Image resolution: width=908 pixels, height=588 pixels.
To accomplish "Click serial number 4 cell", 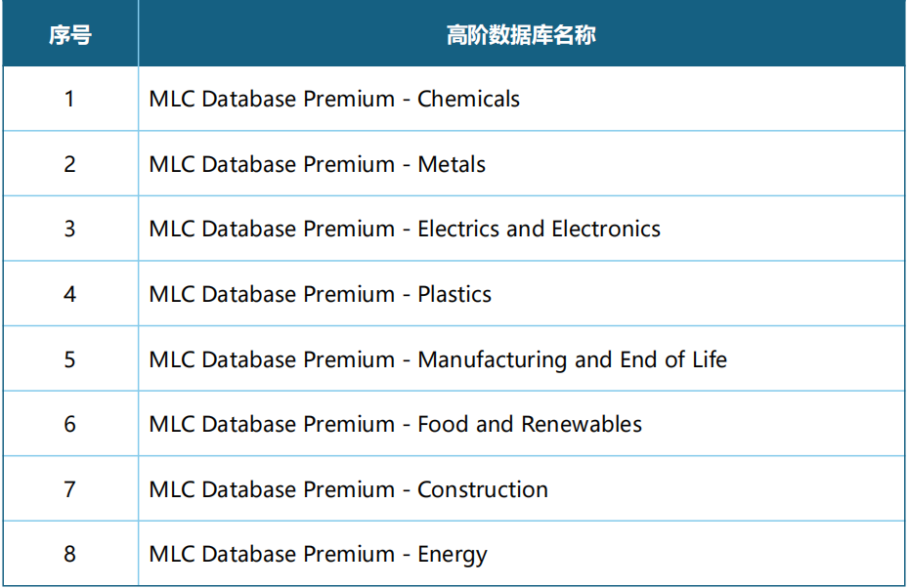I will pos(70,294).
